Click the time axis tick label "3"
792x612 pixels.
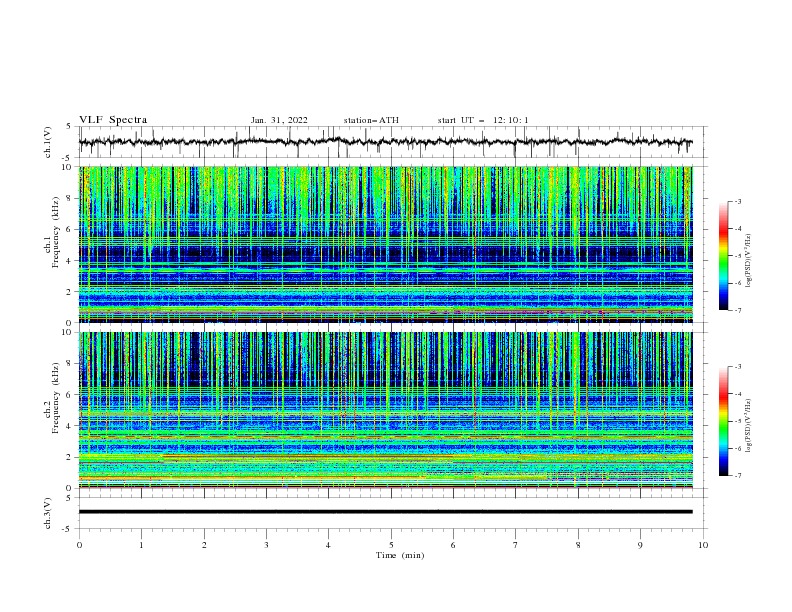coord(266,545)
